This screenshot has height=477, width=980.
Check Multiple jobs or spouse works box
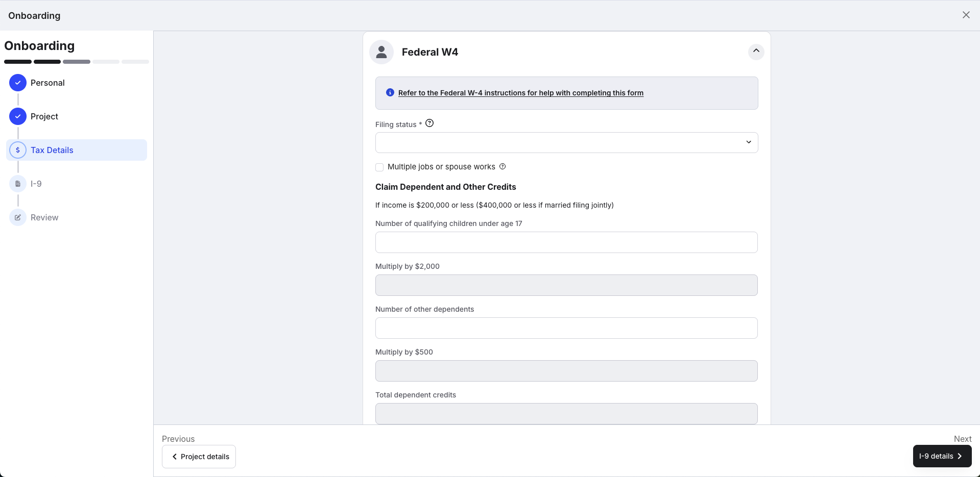point(379,167)
